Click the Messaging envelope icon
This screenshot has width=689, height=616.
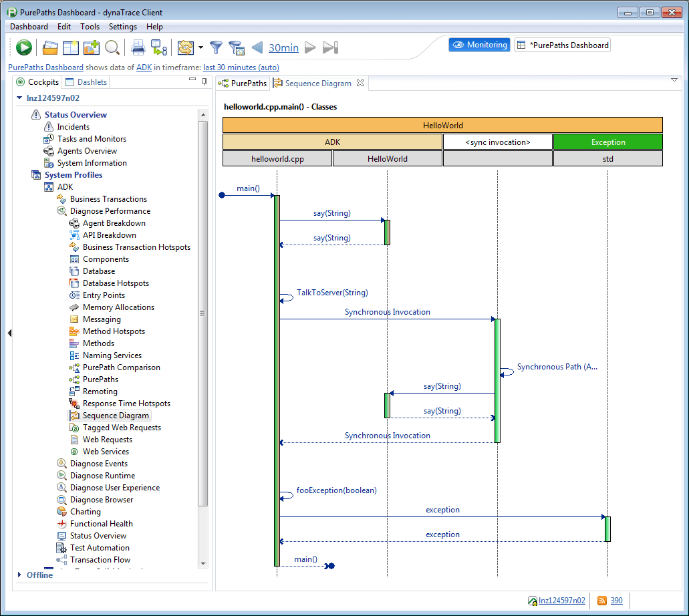(74, 319)
